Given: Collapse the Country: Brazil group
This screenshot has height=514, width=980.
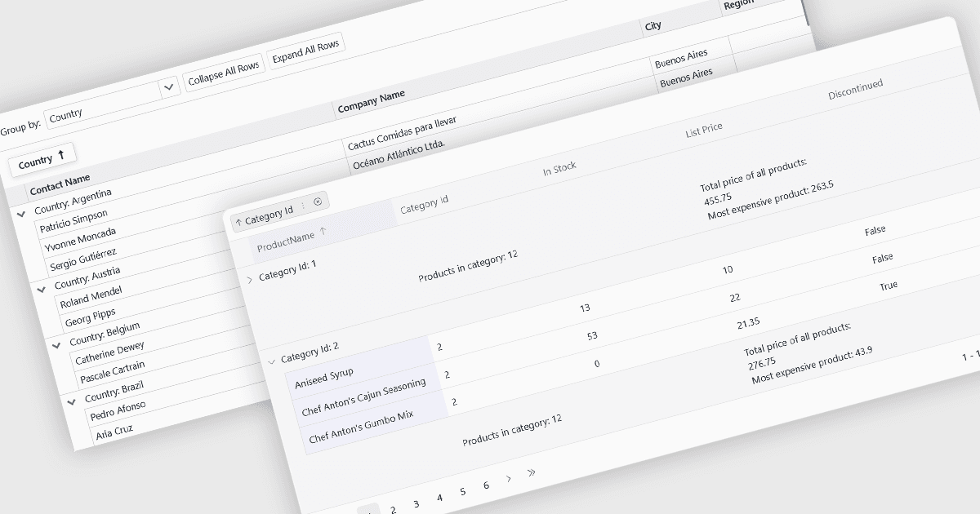Looking at the screenshot, I should [x=73, y=401].
